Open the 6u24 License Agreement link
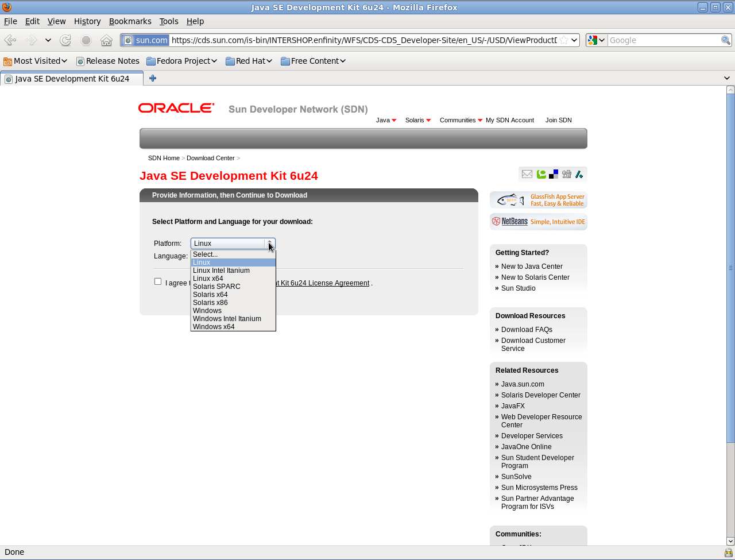This screenshot has height=560, width=735. click(323, 283)
